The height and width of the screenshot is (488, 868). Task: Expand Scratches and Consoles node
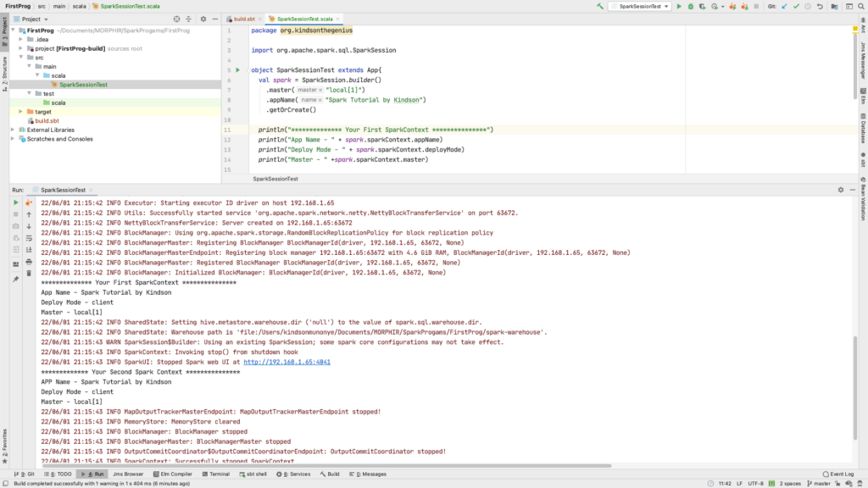(x=14, y=139)
